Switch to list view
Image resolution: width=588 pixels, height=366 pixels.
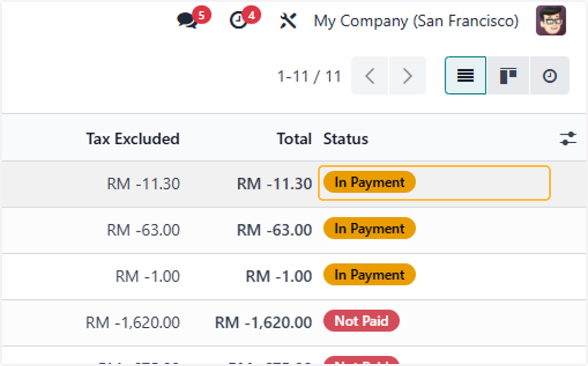point(465,76)
